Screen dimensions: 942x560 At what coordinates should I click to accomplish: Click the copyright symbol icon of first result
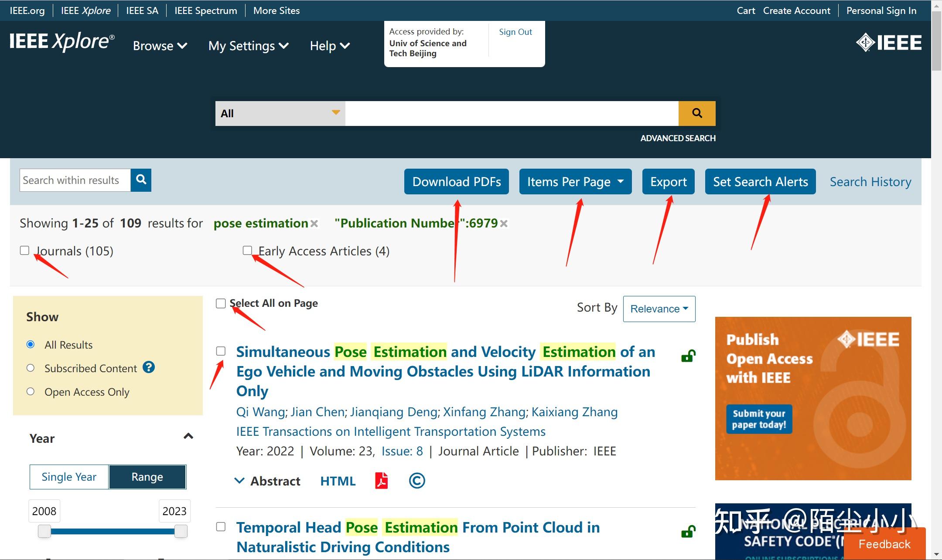click(x=416, y=481)
